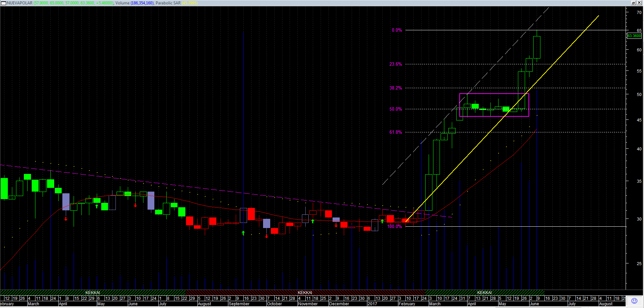Click the 63.3600 current price tag
This screenshot has height=308, width=644.
pos(634,36)
